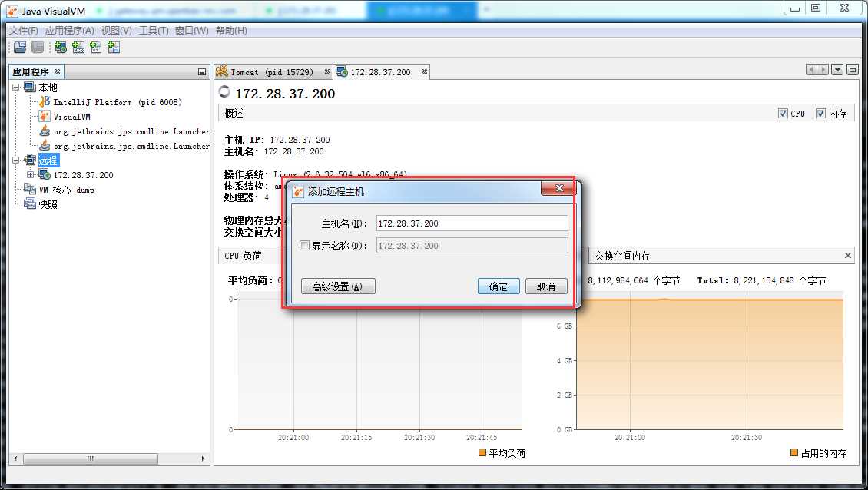Viewport: 868px width, 490px height.
Task: Switch to the 172.28.37.200 tab
Action: tap(380, 72)
